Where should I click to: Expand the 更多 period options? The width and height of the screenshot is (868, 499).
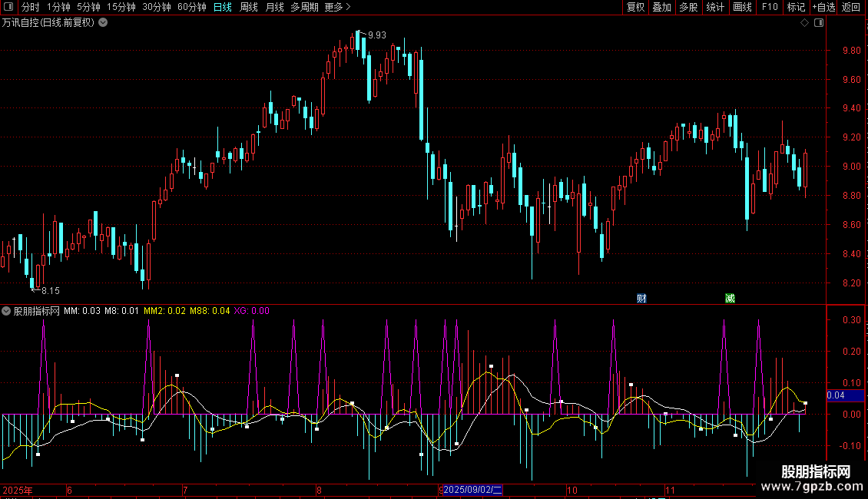click(337, 7)
